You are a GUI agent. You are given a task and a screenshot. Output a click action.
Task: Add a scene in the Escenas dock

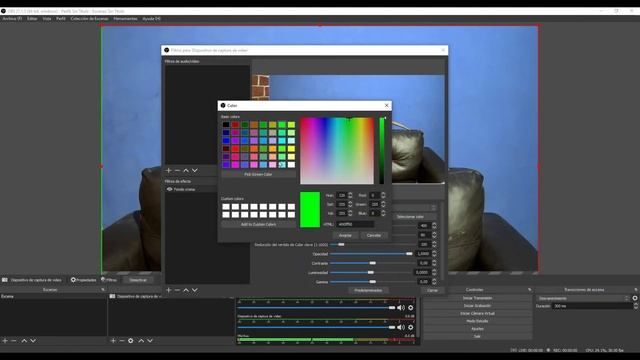[5, 340]
